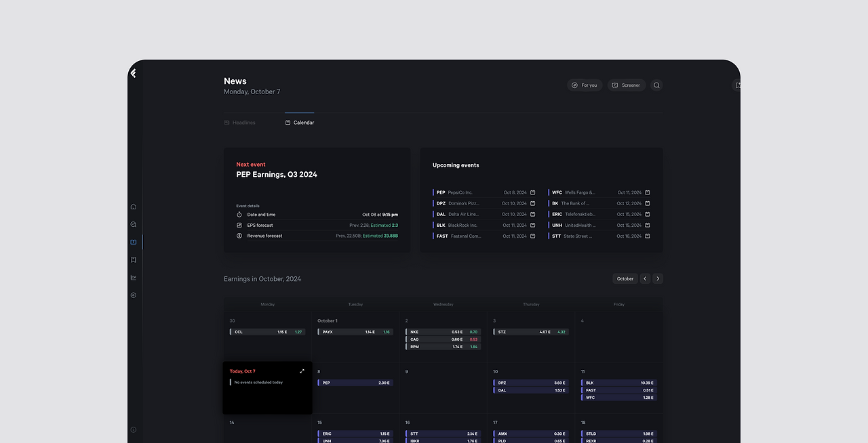Screen dimensions: 868x443
Task: Open the CCL earnings entry on September 30
Action: pyautogui.click(x=267, y=332)
